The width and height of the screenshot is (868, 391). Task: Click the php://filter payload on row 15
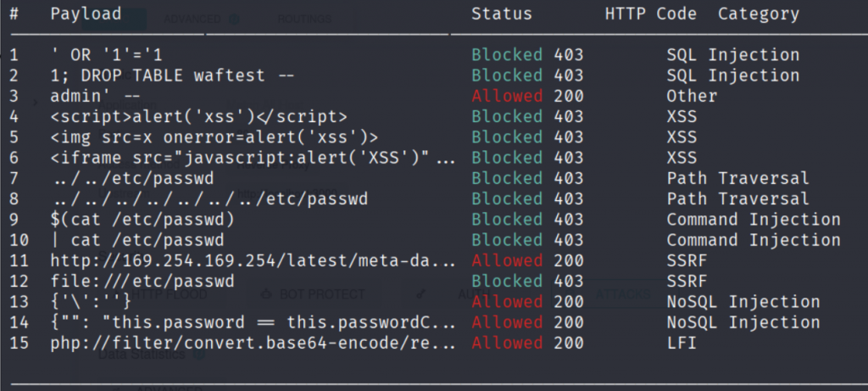click(x=253, y=343)
